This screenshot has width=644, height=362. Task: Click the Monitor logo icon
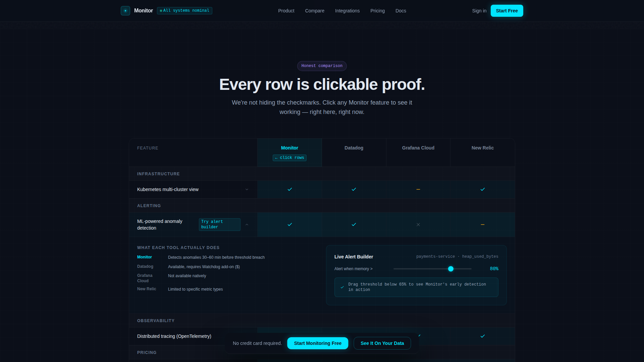tap(125, 11)
